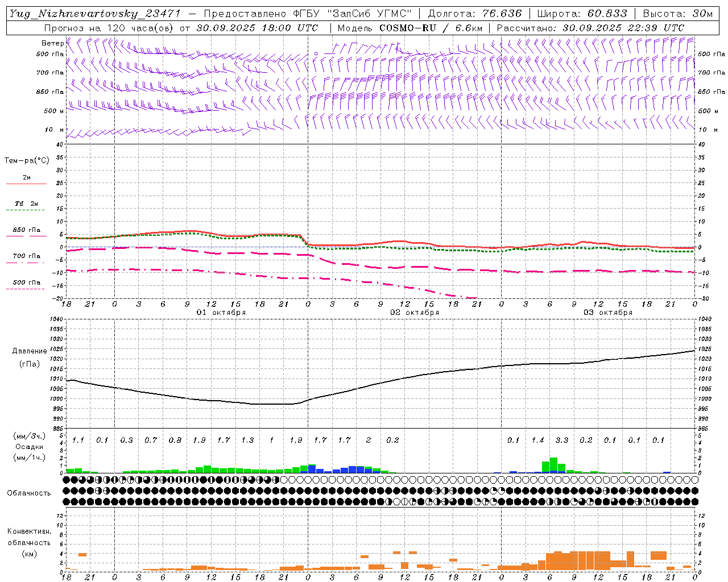
Task: Click the tallest green precipitation bar
Action: (553, 464)
